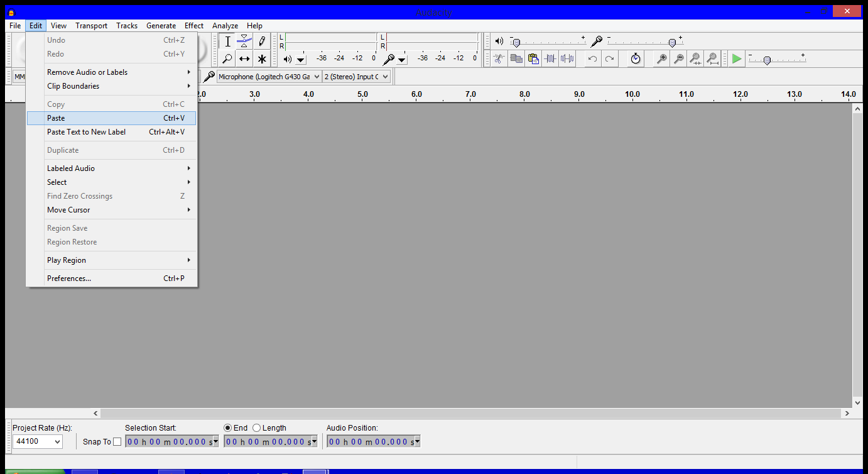
Task: Open the End time format arrow
Action: [315, 441]
